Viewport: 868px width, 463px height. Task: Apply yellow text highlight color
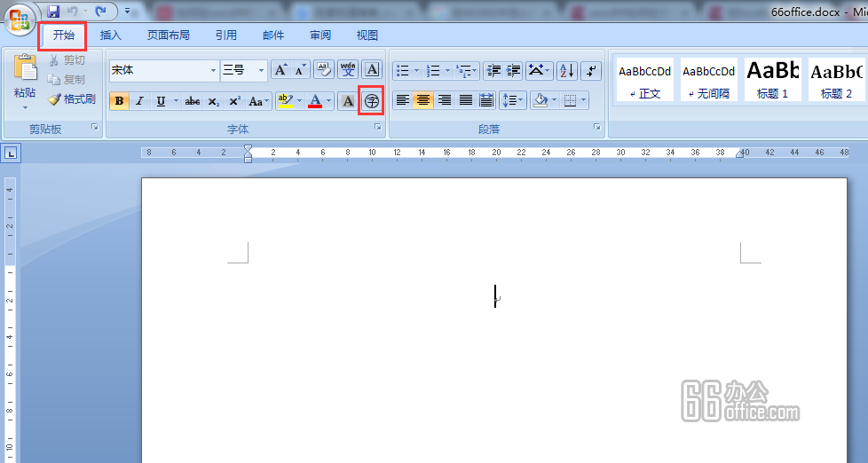point(286,101)
